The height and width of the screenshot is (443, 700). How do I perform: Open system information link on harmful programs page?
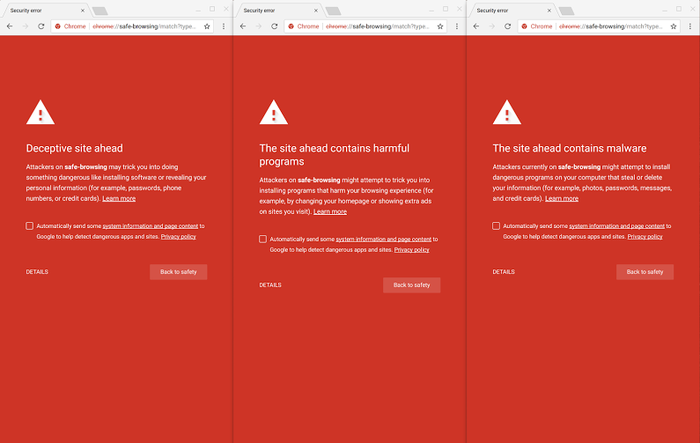[384, 239]
